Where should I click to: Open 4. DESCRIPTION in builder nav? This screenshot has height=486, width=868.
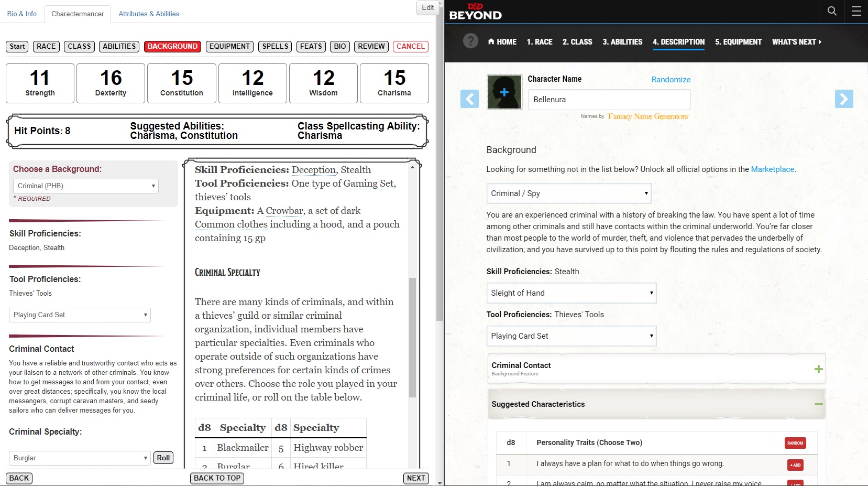[678, 42]
